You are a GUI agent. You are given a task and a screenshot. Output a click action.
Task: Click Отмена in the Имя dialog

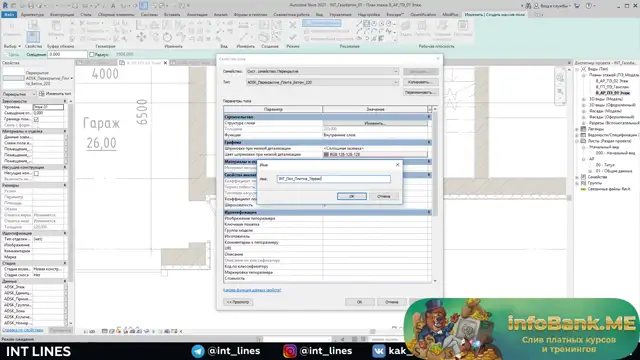tap(384, 196)
